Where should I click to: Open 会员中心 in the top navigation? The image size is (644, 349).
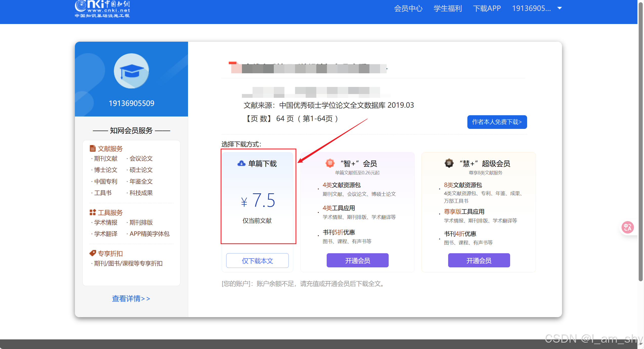[x=408, y=8]
